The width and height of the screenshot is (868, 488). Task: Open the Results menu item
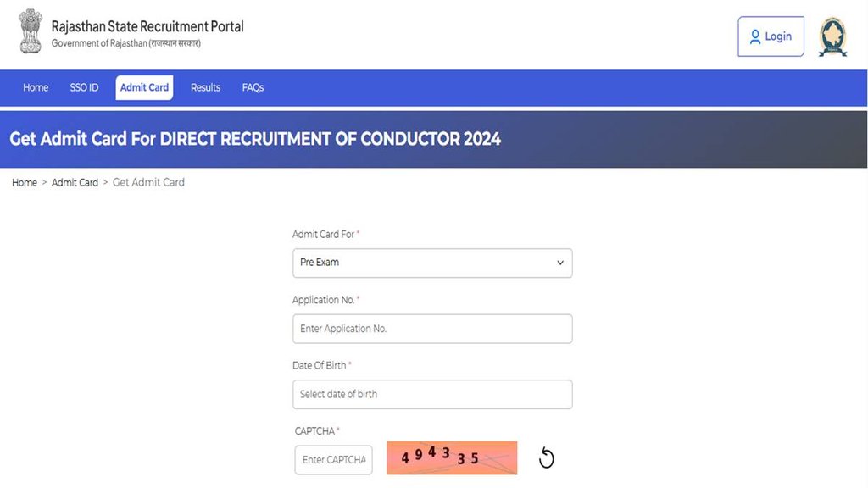click(204, 87)
